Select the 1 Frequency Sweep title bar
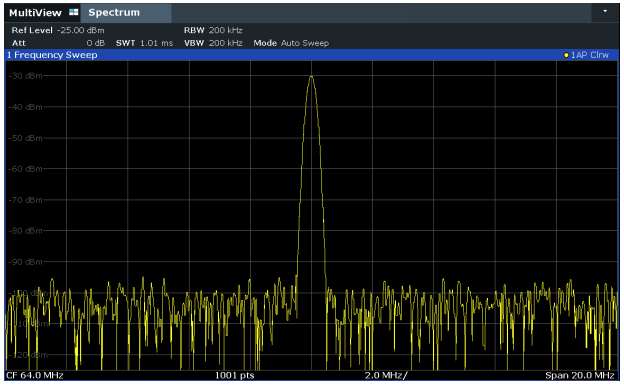Image resolution: width=624 pixels, height=385 pixels. pos(311,55)
